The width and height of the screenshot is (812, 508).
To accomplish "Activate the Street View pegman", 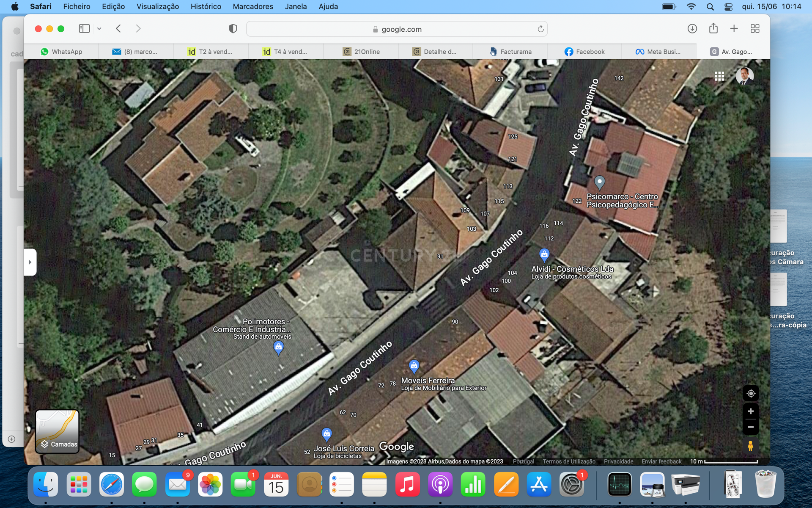I will 750,446.
